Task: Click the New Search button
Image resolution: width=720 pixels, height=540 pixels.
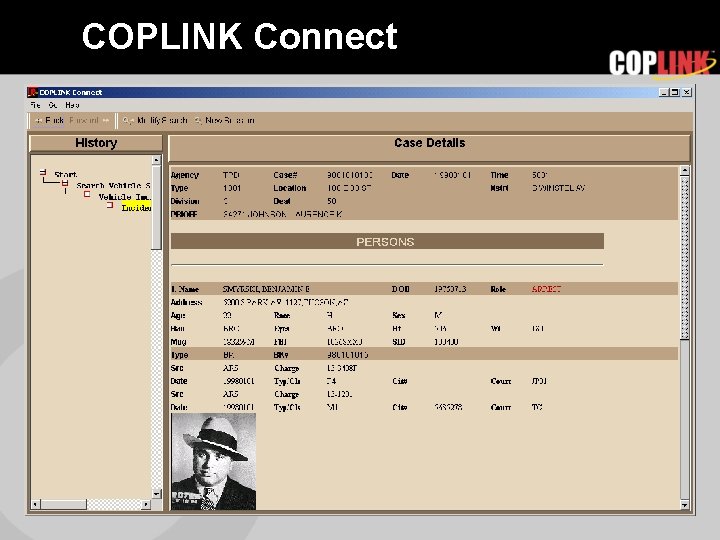Action: point(225,120)
